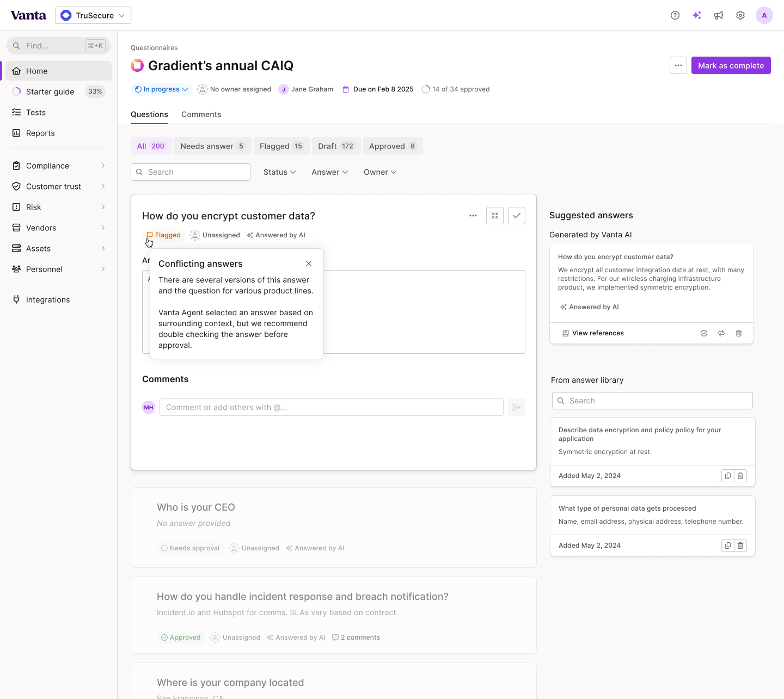
Task: Filter by Approved questions
Action: pos(393,146)
